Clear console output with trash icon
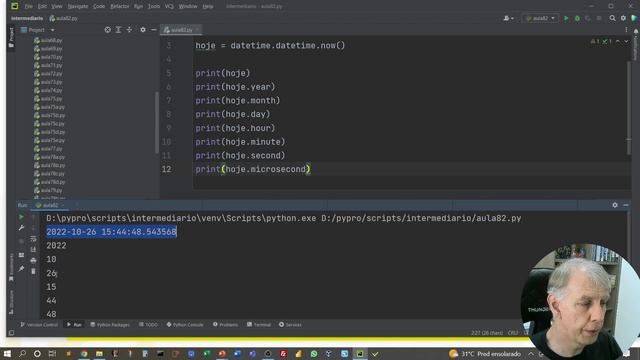 click(33, 271)
